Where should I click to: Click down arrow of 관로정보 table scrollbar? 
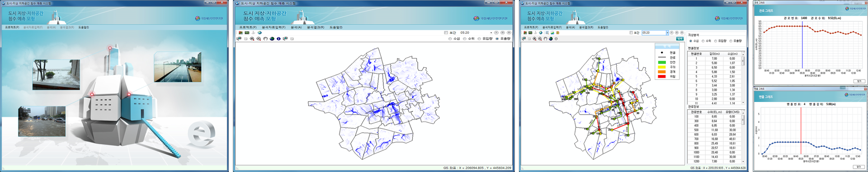coord(743,161)
